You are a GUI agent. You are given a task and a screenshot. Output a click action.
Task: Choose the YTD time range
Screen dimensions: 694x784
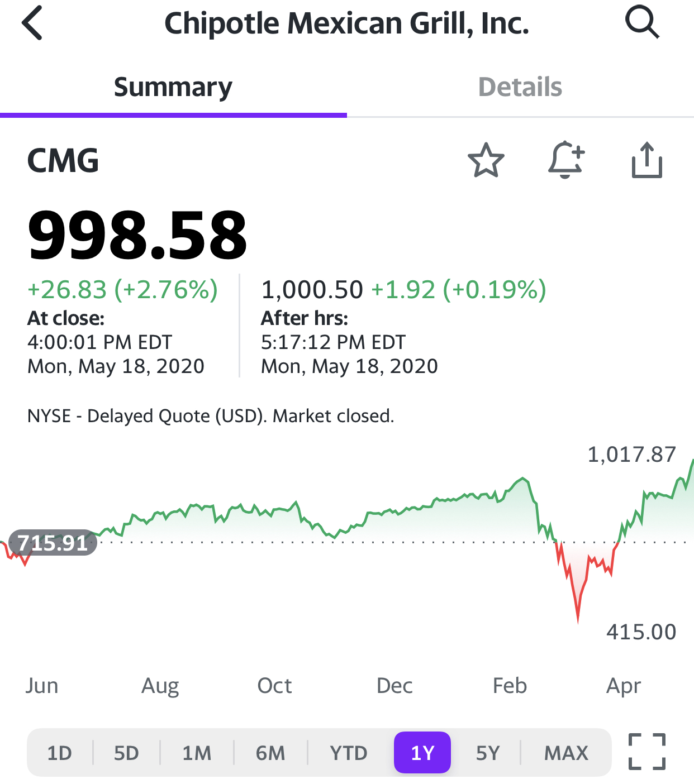tap(349, 753)
